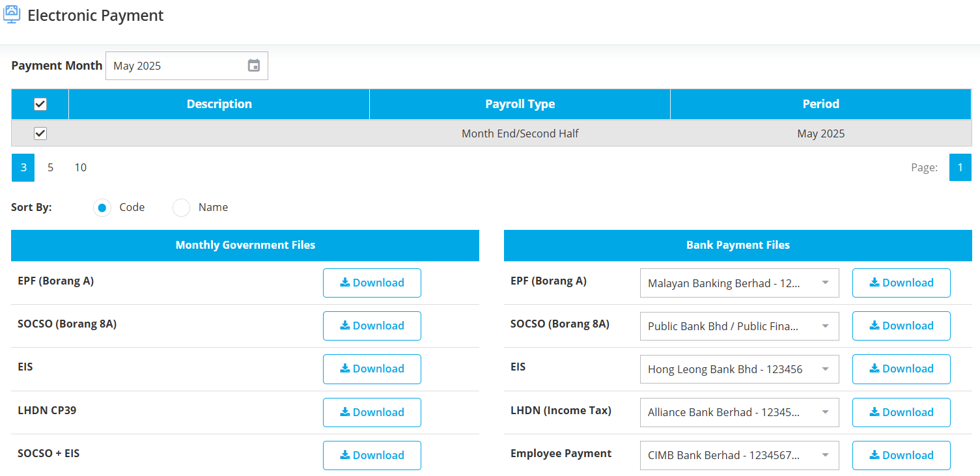Download the SOCSO (Borang 8A) government file
This screenshot has height=476, width=980.
[x=372, y=326]
